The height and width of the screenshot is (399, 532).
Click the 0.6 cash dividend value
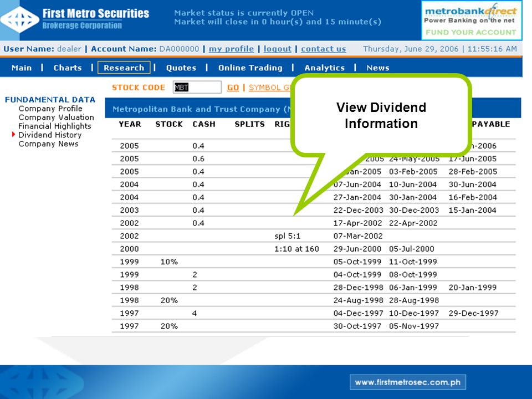pyautogui.click(x=198, y=159)
